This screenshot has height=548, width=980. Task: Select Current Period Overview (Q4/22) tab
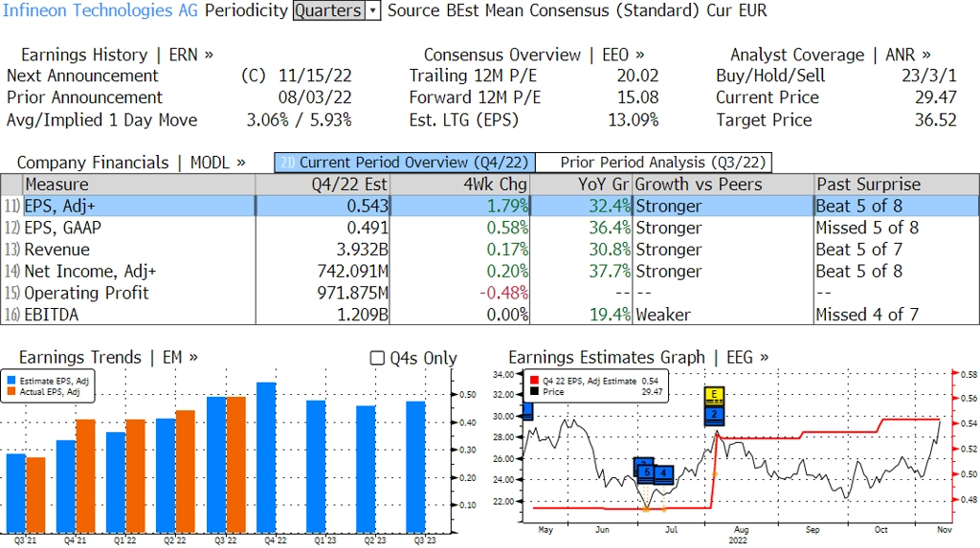(405, 163)
